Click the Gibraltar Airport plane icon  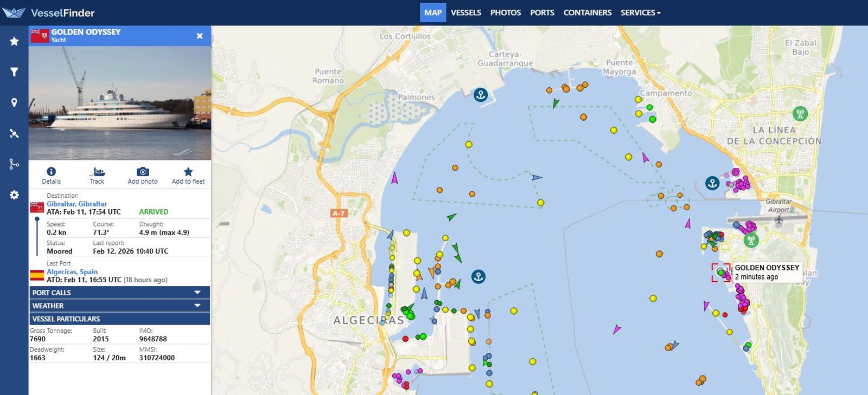point(779,220)
